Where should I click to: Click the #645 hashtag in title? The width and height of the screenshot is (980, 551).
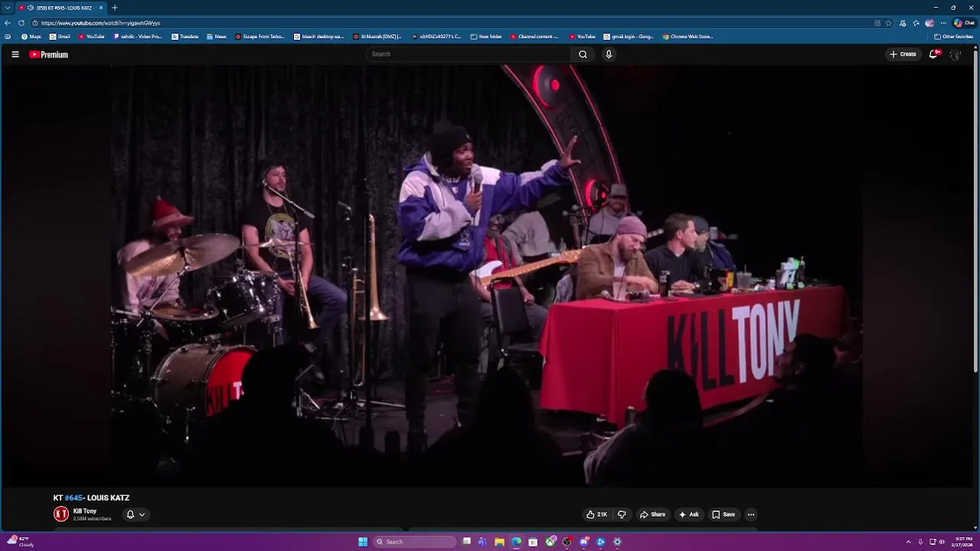[x=73, y=497]
